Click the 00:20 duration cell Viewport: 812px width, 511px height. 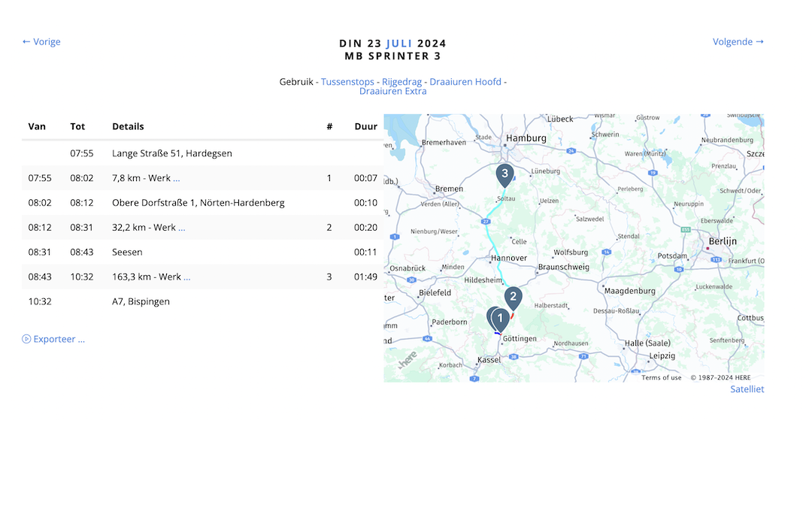pos(365,228)
